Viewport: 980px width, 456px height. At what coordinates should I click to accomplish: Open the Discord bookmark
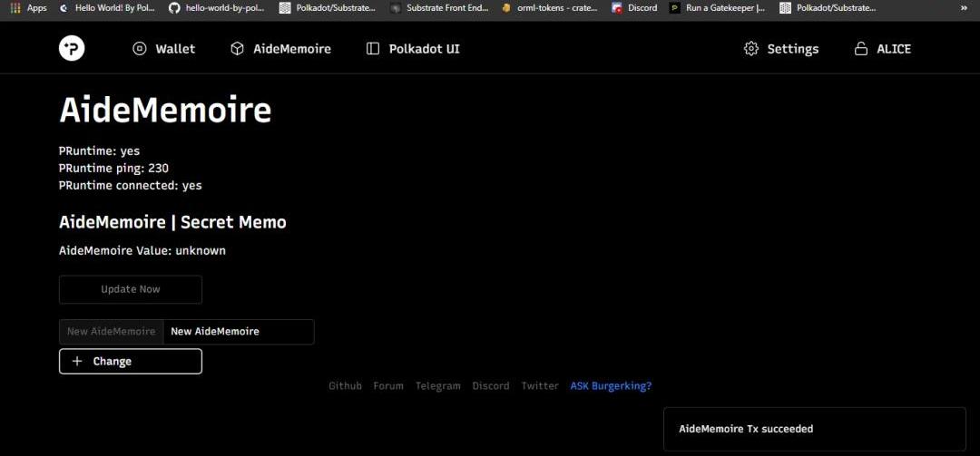tap(634, 8)
